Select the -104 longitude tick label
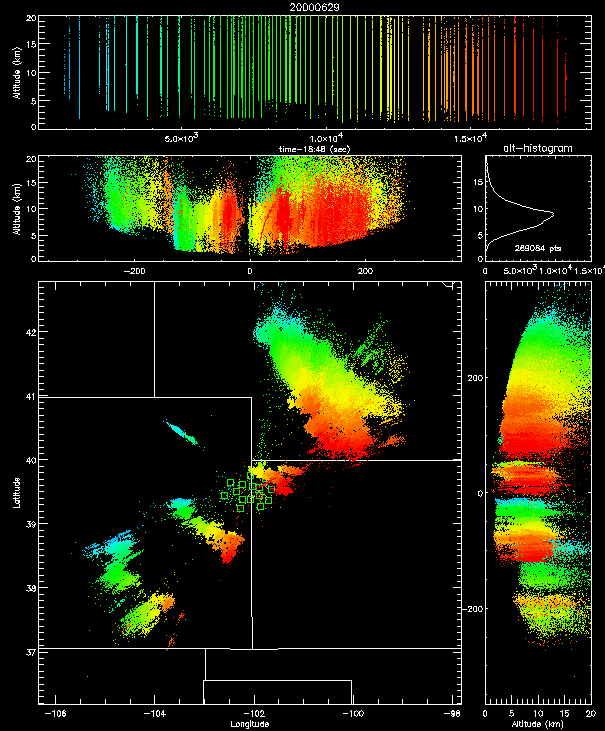 154,714
